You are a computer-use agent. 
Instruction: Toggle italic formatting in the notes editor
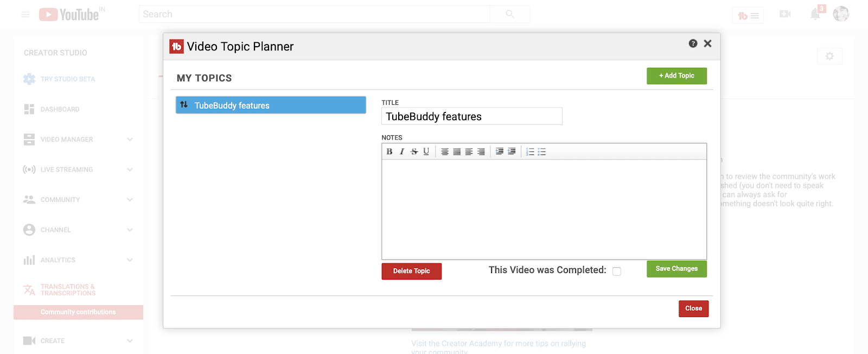point(402,151)
